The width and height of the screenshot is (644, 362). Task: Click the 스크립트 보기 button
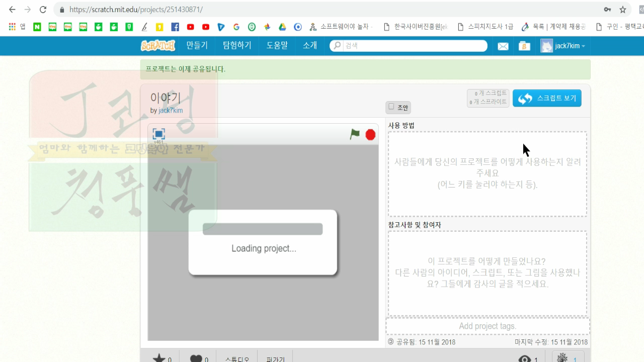click(x=547, y=98)
